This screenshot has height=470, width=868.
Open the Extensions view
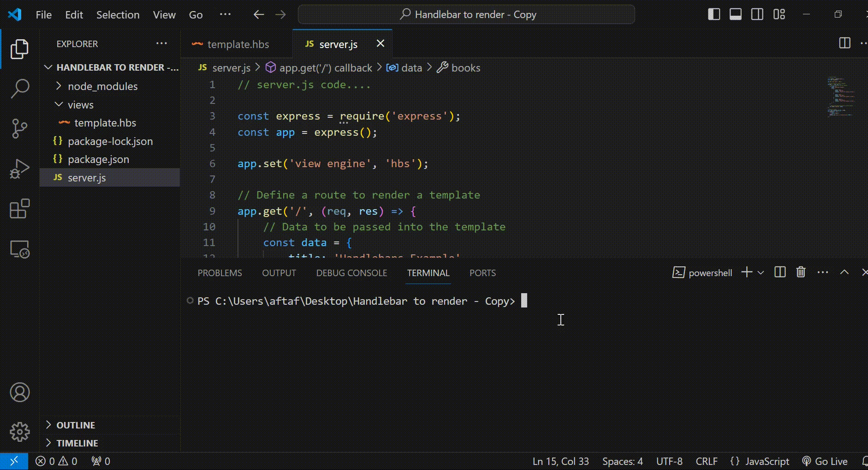click(19, 209)
